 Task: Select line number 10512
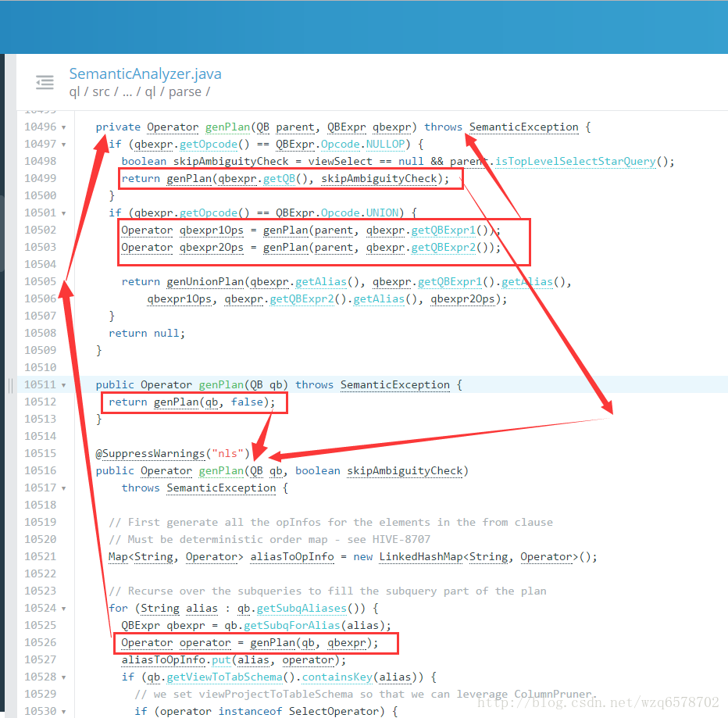pos(41,402)
